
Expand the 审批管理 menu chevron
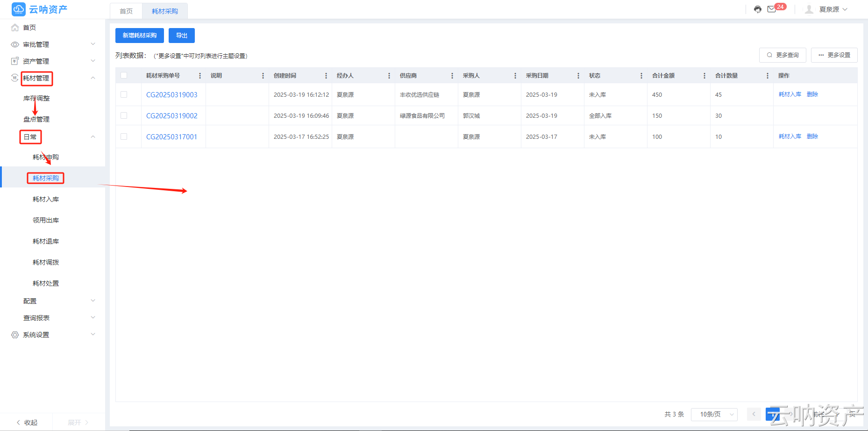(93, 44)
